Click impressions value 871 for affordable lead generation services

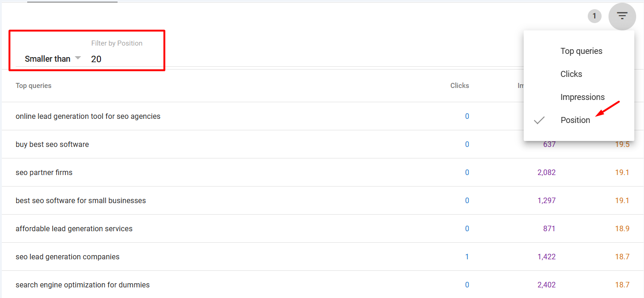[x=549, y=228]
